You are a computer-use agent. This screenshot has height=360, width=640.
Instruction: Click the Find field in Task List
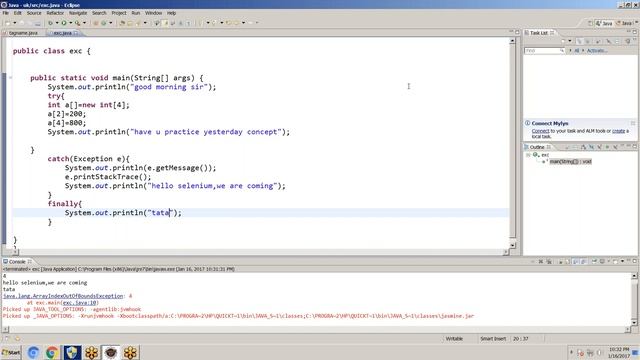click(544, 51)
